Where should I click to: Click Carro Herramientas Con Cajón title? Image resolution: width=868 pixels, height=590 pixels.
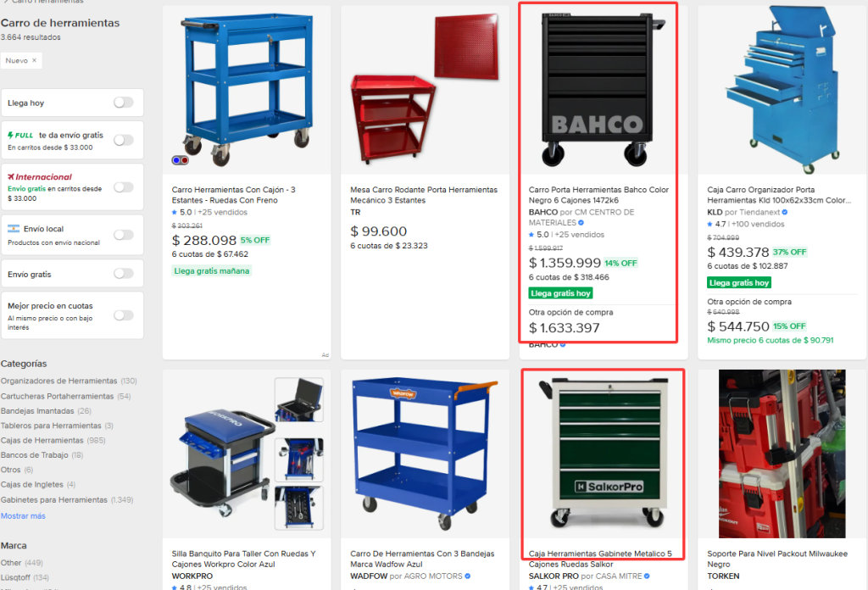[x=234, y=195]
